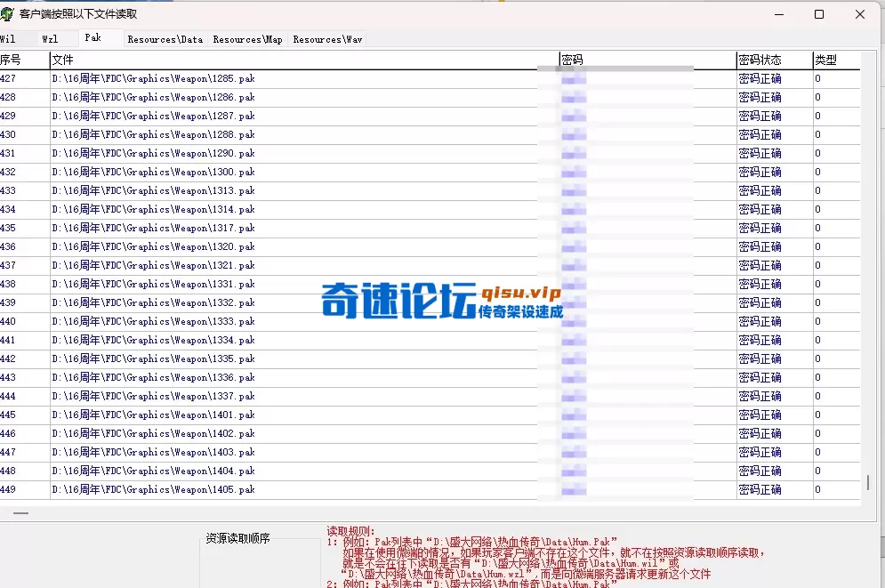Click the 文件 column header
The image size is (885, 588).
[305, 60]
